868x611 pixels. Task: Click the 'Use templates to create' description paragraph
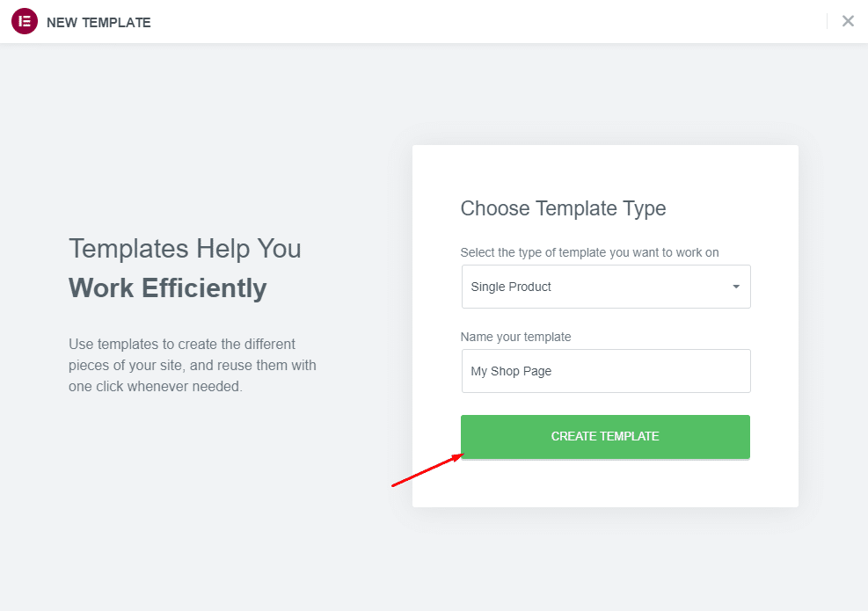[x=193, y=365]
